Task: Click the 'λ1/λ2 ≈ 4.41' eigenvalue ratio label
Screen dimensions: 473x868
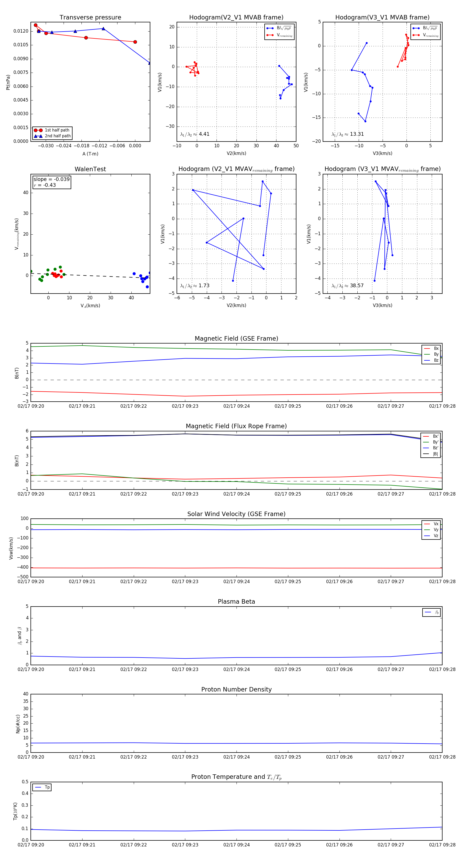Action: point(195,134)
